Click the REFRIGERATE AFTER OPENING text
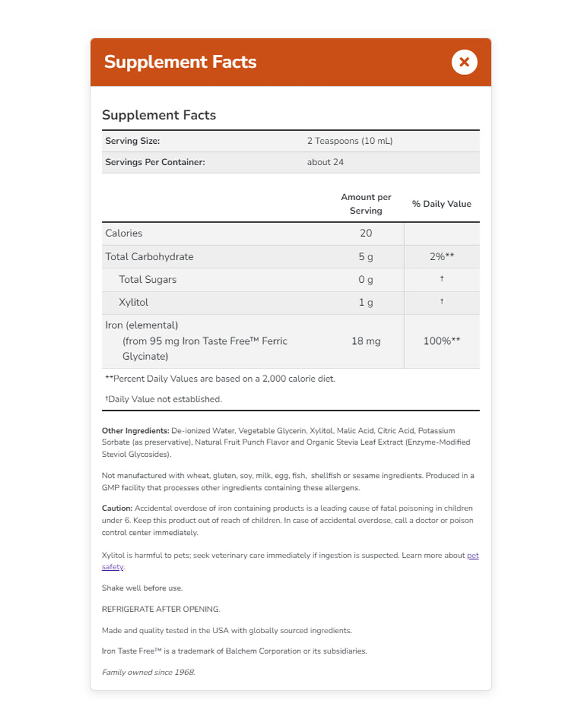The image size is (582, 728). 161,609
